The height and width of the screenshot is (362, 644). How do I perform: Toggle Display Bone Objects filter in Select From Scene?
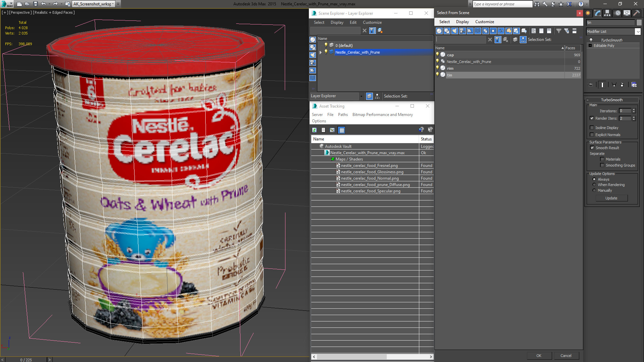(501, 31)
